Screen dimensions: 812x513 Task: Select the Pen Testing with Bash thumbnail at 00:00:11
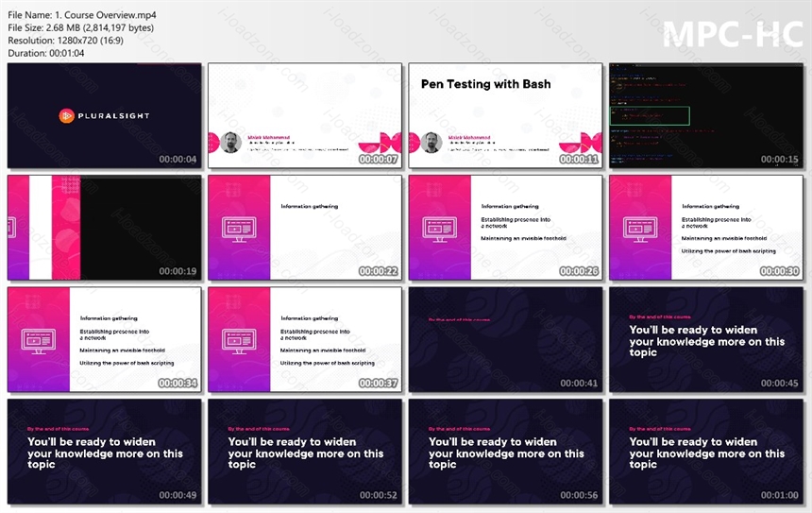[505, 115]
